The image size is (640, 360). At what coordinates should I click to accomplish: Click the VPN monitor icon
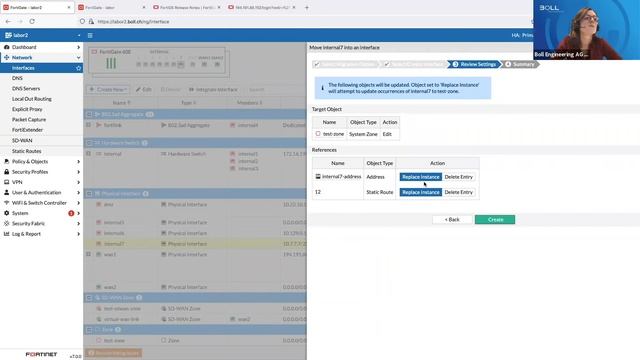(x=7, y=182)
